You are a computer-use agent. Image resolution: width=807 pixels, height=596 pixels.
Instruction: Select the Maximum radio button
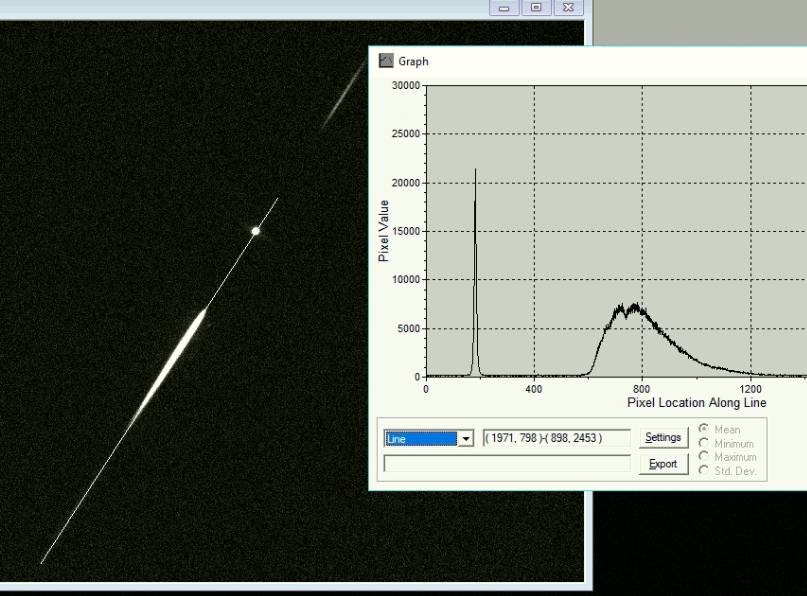pos(704,457)
